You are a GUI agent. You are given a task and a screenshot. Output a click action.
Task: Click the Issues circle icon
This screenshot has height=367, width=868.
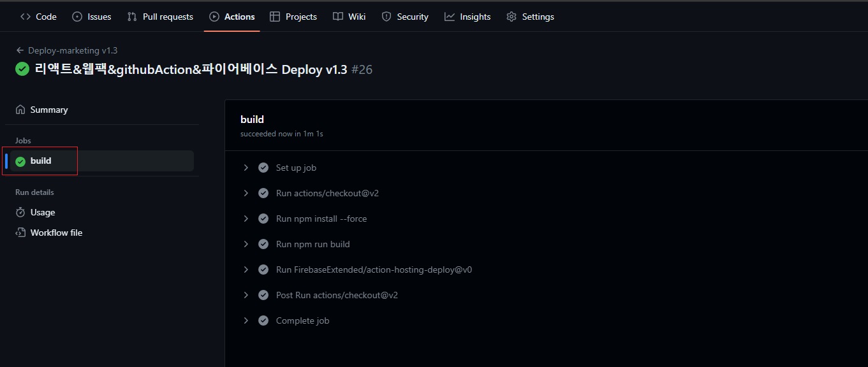pos(77,17)
